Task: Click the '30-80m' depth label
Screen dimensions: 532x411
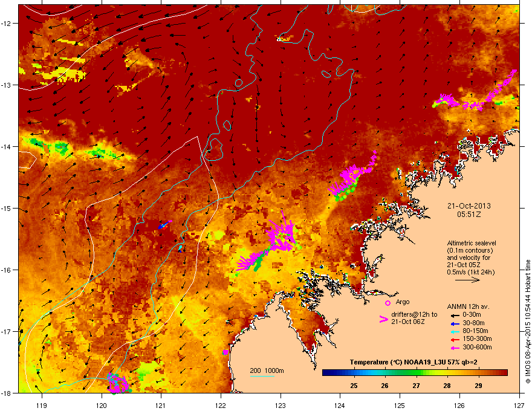Action: [x=473, y=323]
